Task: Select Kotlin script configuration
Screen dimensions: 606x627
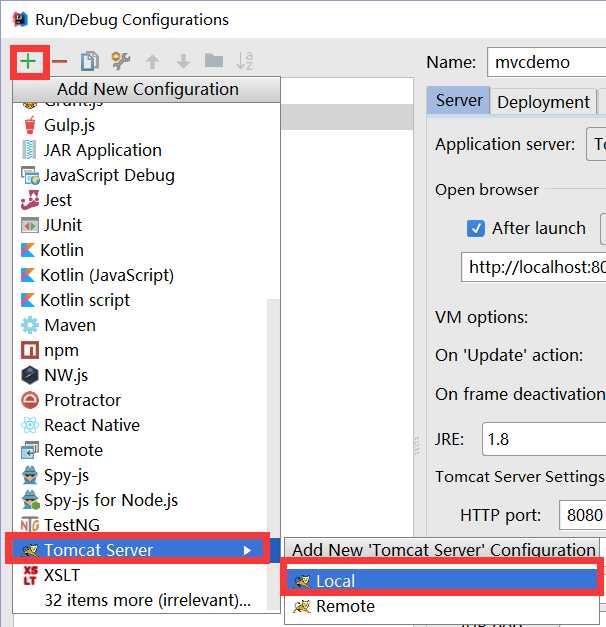Action: 140,300
